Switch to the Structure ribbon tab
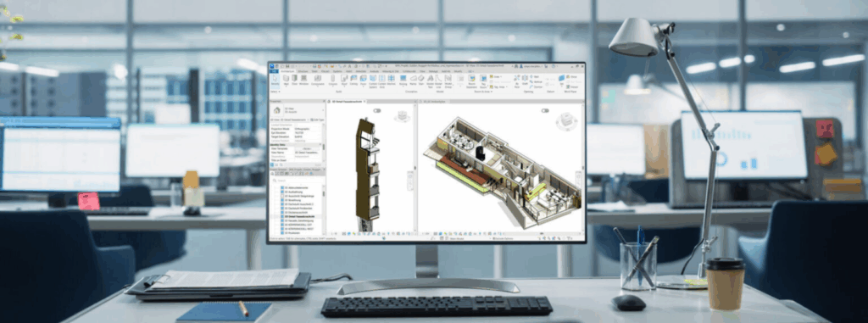Image resolution: width=868 pixels, height=323 pixels. click(303, 71)
